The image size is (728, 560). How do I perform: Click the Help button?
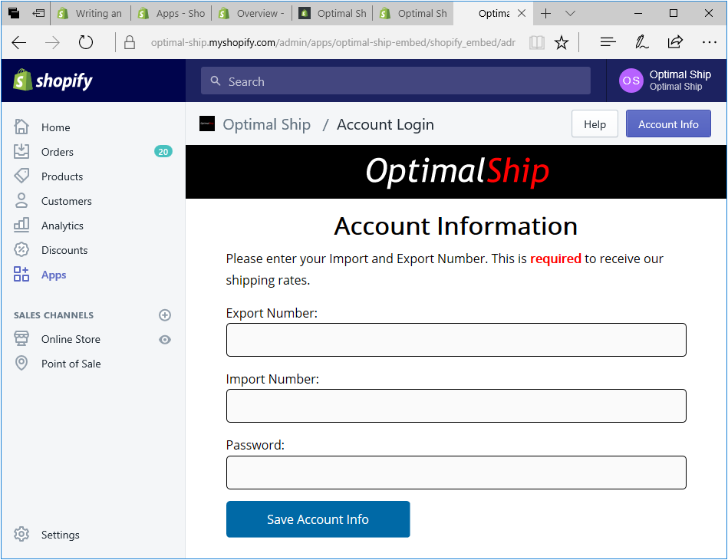pyautogui.click(x=595, y=124)
